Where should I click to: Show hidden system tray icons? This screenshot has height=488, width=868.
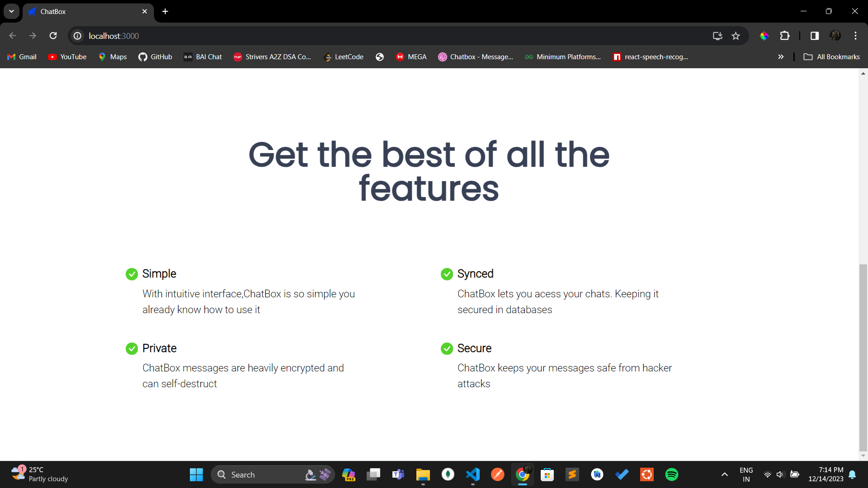724,474
